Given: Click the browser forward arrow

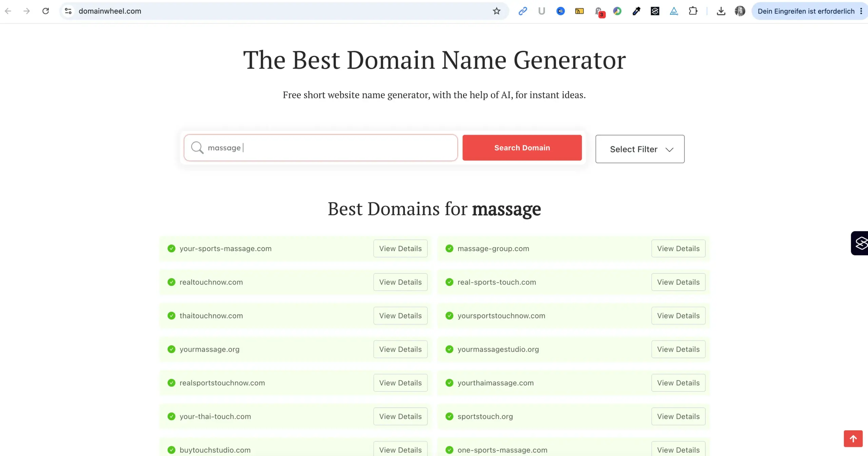Looking at the screenshot, I should 27,11.
